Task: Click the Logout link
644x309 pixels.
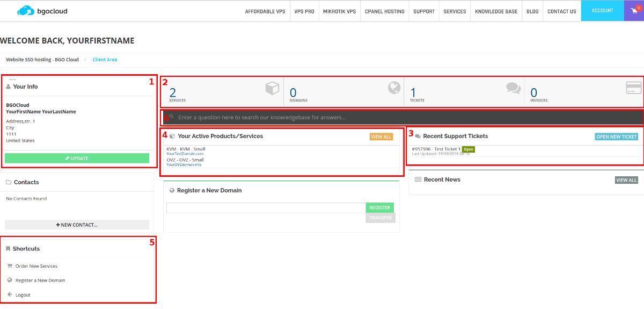Action: coord(23,295)
